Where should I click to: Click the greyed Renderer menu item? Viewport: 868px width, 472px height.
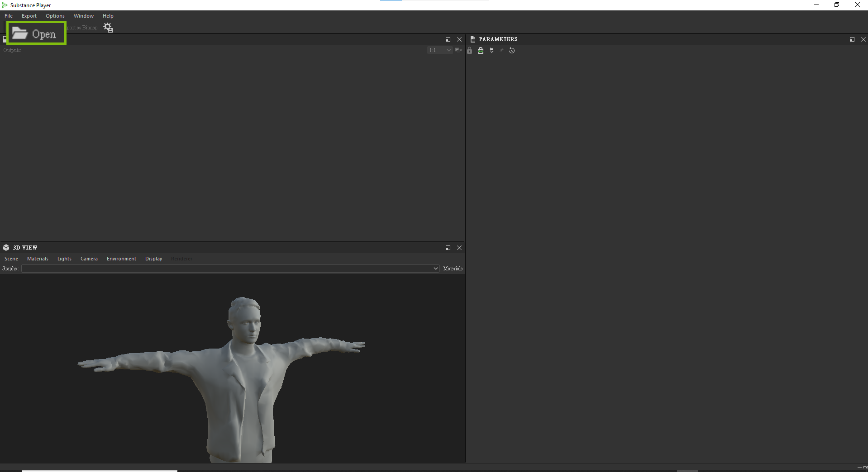(x=181, y=259)
